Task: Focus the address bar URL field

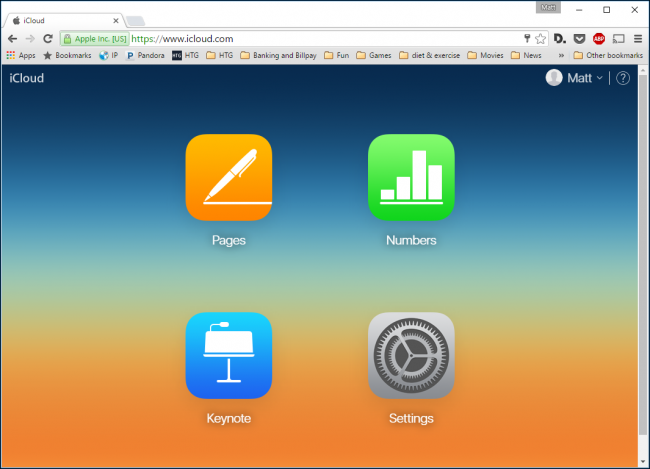Action: 323,39
